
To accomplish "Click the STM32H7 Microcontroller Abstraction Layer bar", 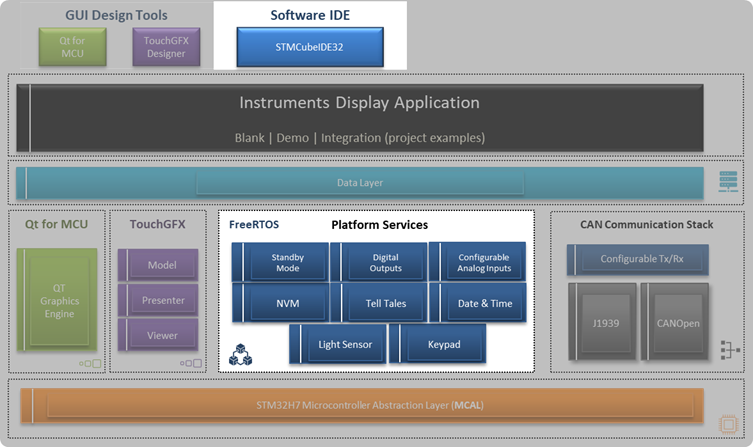I will (362, 406).
